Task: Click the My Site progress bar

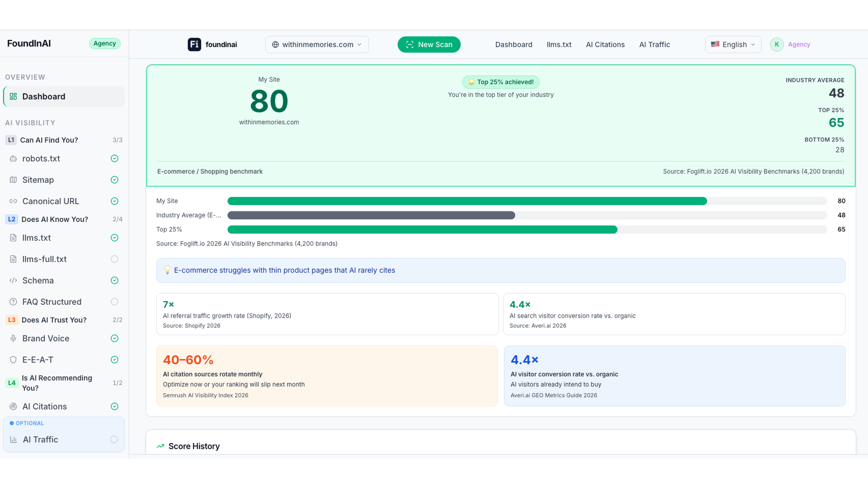Action: pos(527,201)
